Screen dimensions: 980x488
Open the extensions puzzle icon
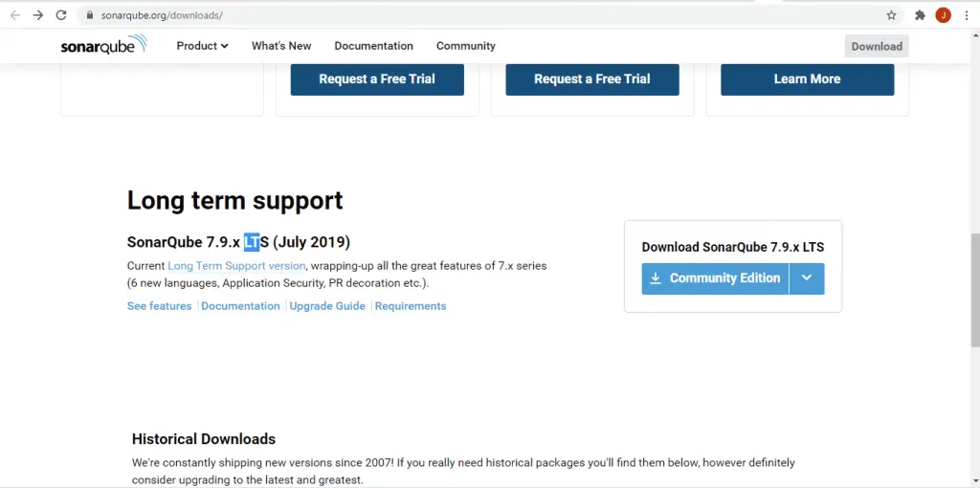920,15
